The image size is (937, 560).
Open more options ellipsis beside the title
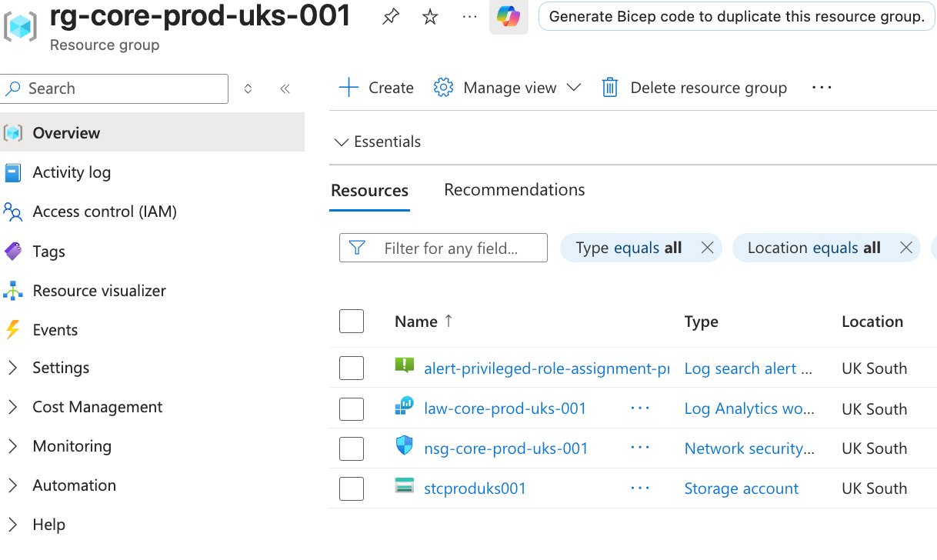[469, 17]
